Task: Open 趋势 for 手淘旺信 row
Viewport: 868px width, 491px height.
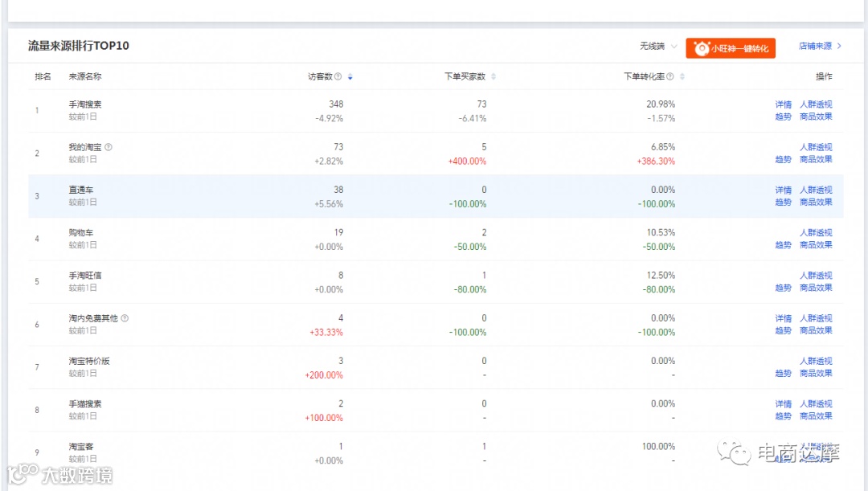Action: click(x=784, y=288)
